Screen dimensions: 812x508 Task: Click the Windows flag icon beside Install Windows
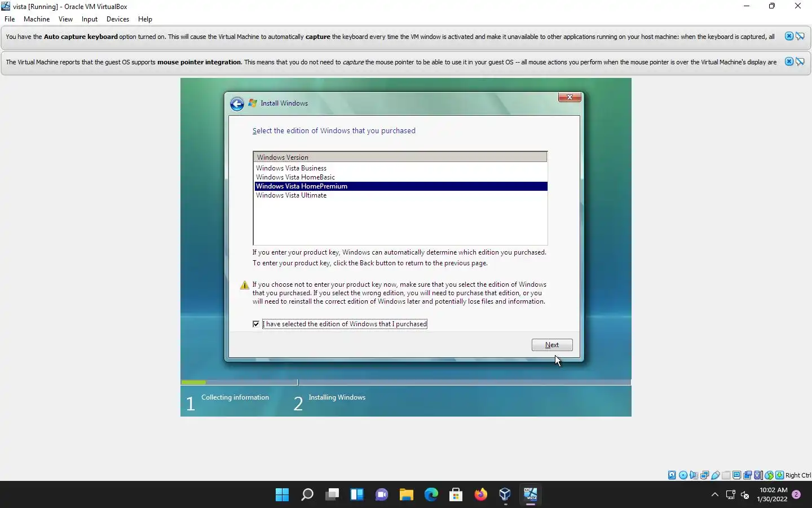pyautogui.click(x=253, y=103)
